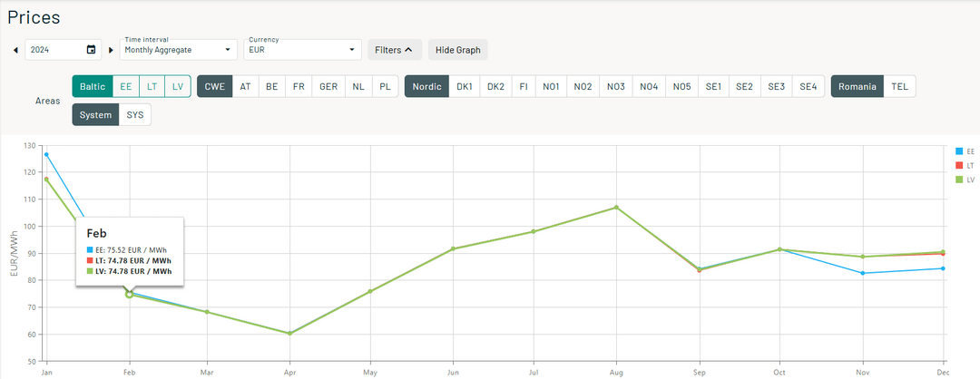Click the June data point

[453, 248]
